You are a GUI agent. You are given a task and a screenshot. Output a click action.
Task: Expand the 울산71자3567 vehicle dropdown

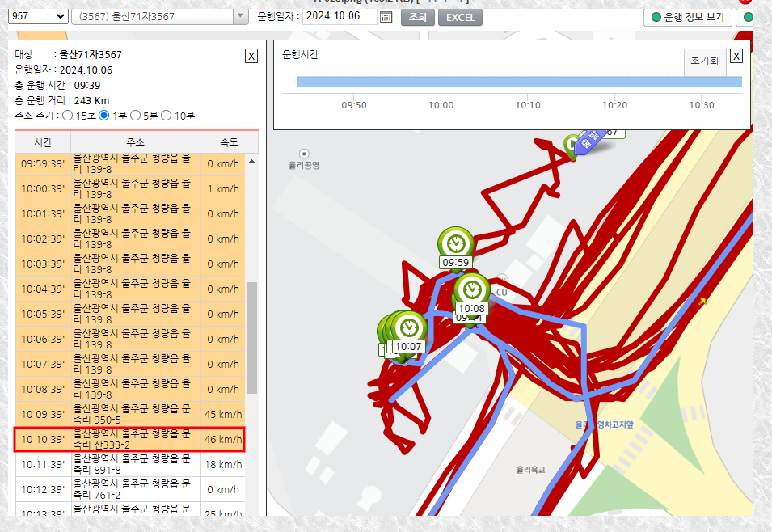click(240, 17)
